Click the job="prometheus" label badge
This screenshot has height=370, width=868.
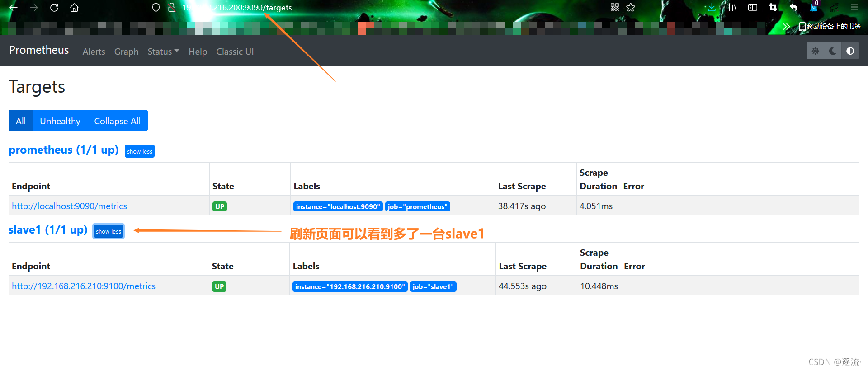[x=418, y=206]
